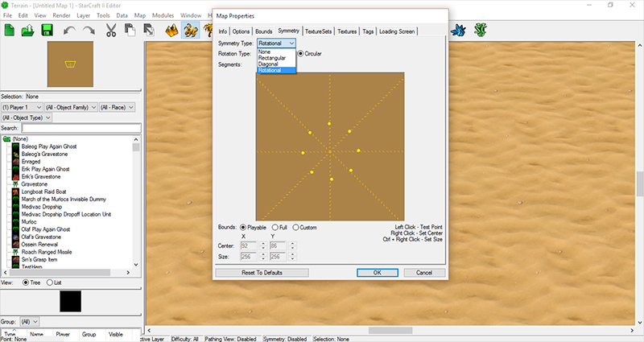Select Baleog's Gravestone in the unit list
644x342 pixels.
click(x=44, y=154)
